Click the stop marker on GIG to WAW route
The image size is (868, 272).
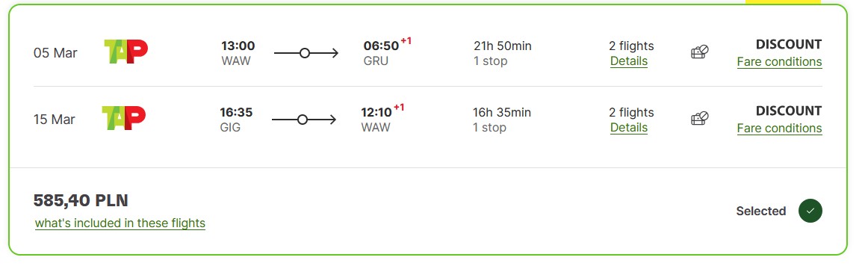303,120
